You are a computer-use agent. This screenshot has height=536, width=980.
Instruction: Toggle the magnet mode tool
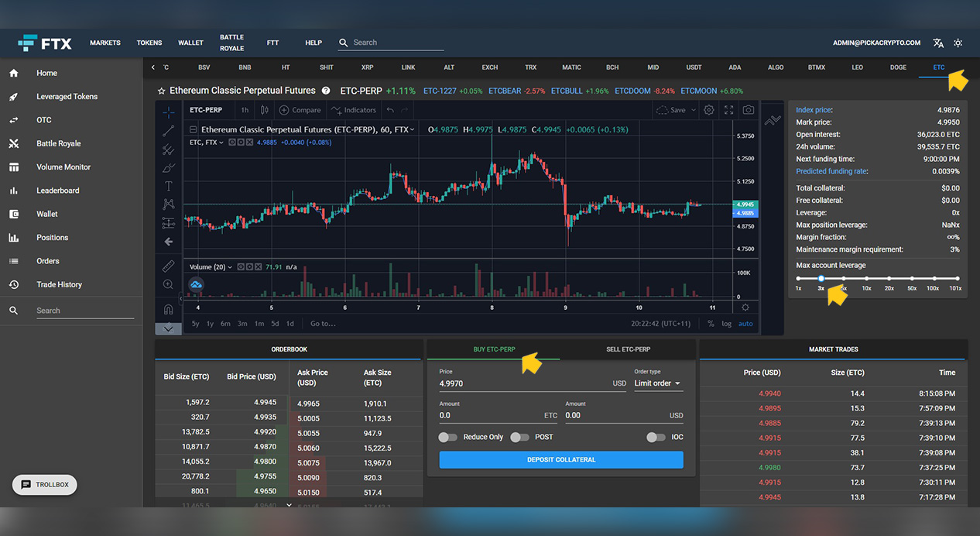point(168,309)
